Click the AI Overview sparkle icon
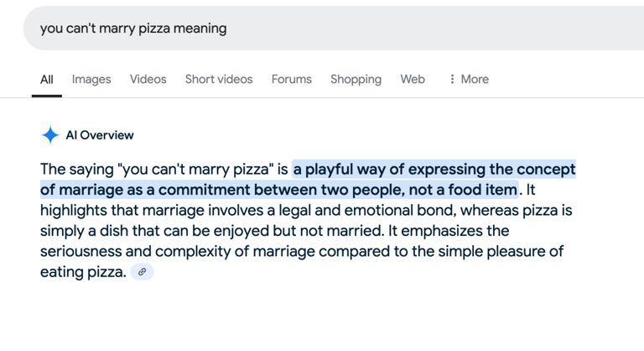The height and width of the screenshot is (351, 644). [x=50, y=135]
